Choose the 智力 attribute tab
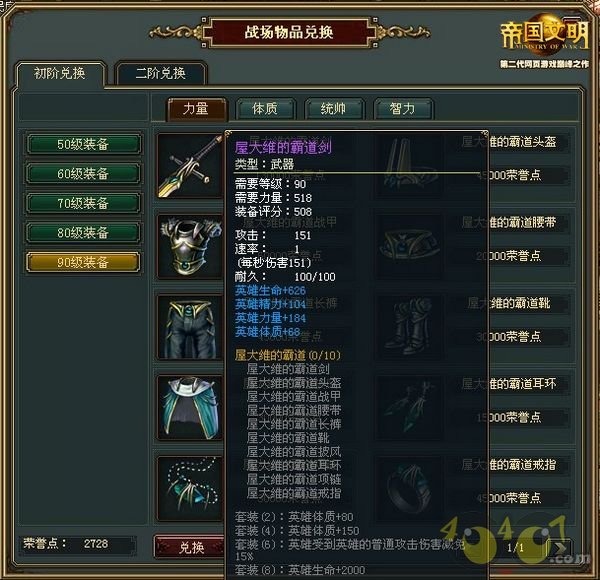The width and height of the screenshot is (600, 580). [x=403, y=109]
